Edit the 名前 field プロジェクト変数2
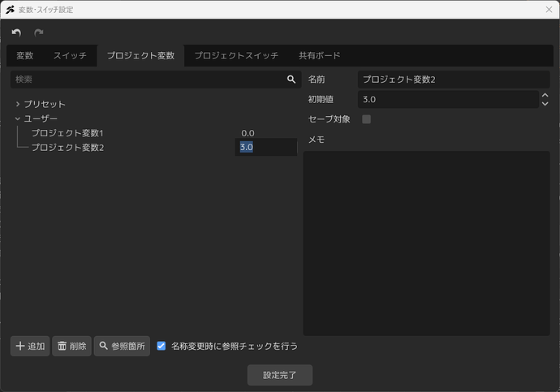This screenshot has height=392, width=560. [454, 80]
